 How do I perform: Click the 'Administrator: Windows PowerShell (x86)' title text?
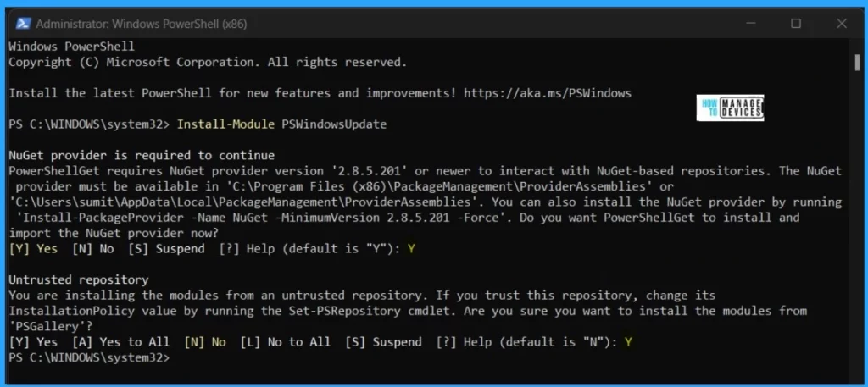click(x=142, y=24)
